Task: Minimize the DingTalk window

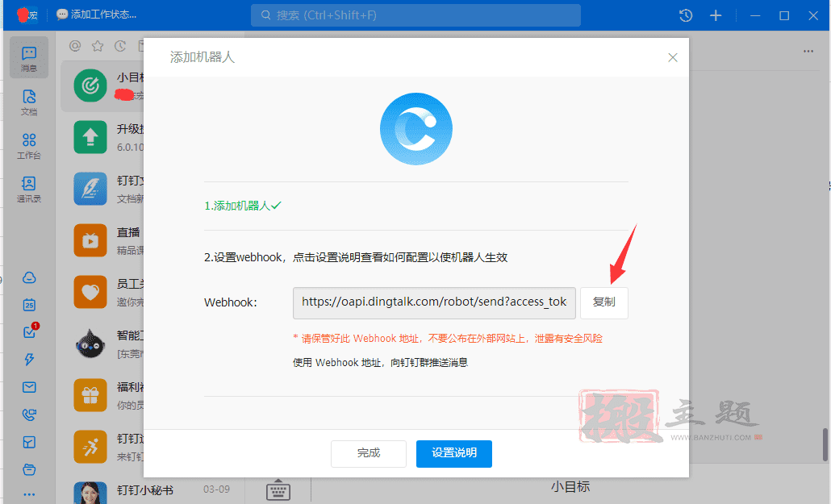Action: click(x=755, y=15)
